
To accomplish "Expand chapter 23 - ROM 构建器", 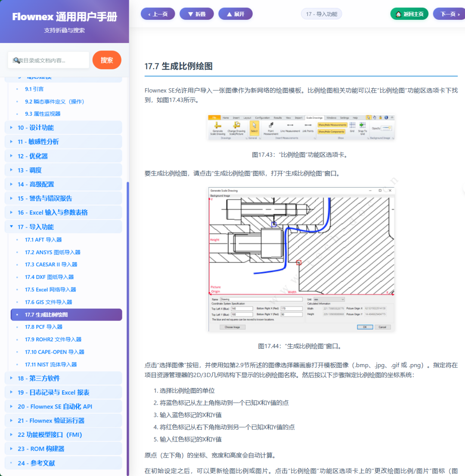I will 63,449.
